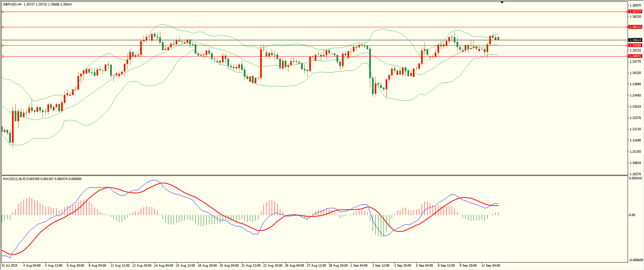Click the latest green candlestick on chart
Image resolution: width=644 pixels, height=270 pixels.
pos(498,38)
